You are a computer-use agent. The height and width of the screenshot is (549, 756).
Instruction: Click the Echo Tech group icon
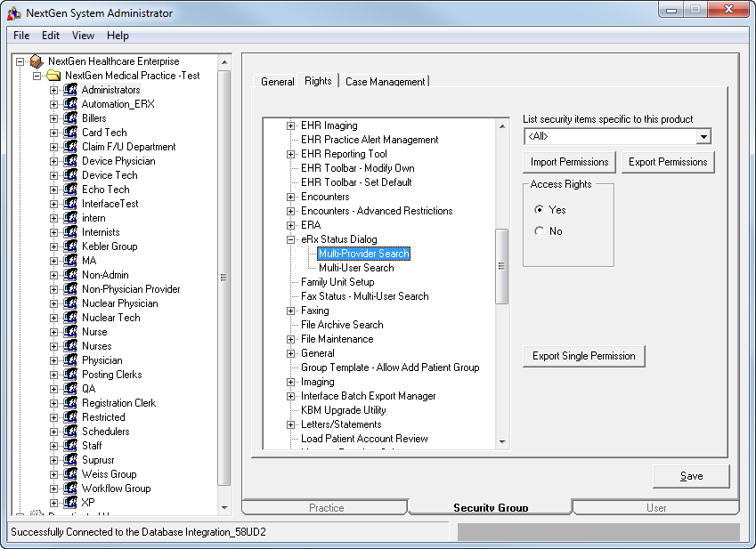[x=70, y=190]
